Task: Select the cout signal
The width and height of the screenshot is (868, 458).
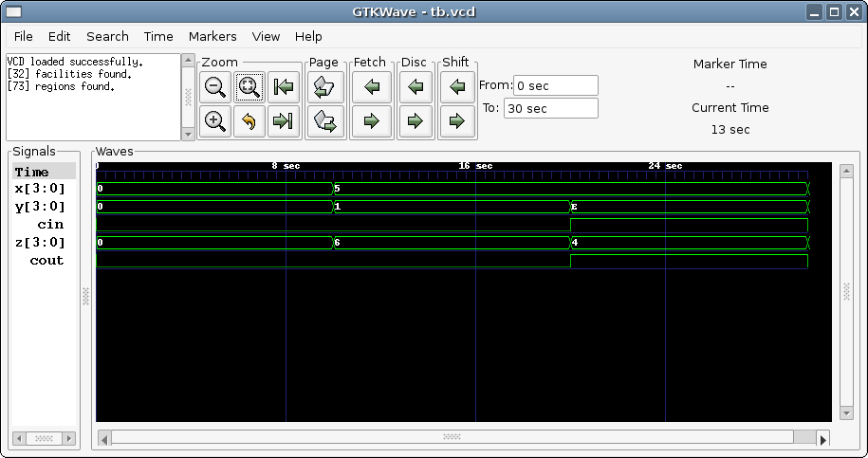Action: [46, 261]
